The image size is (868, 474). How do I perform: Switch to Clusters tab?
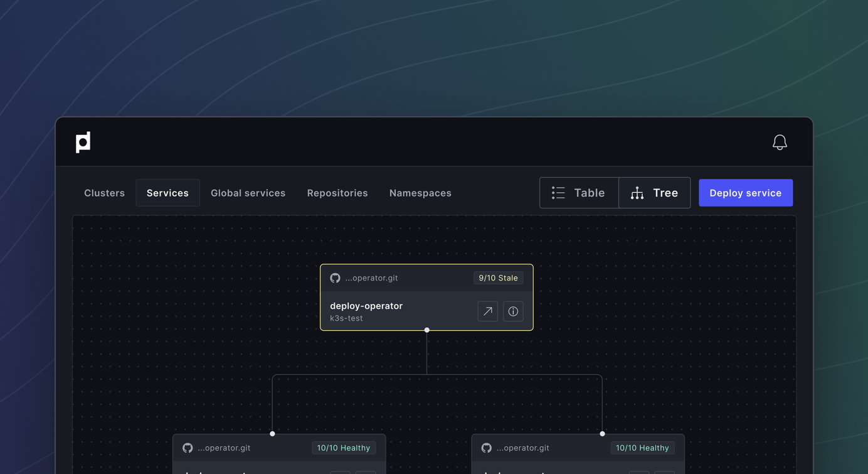pos(104,193)
